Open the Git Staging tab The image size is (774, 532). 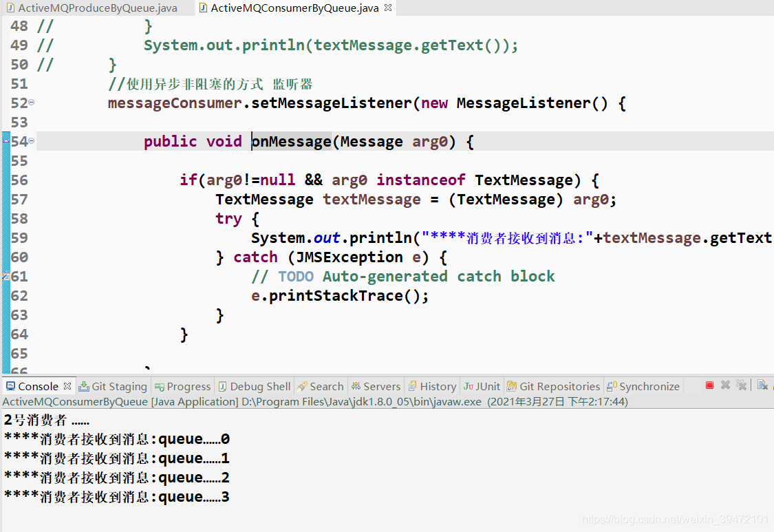click(x=113, y=386)
